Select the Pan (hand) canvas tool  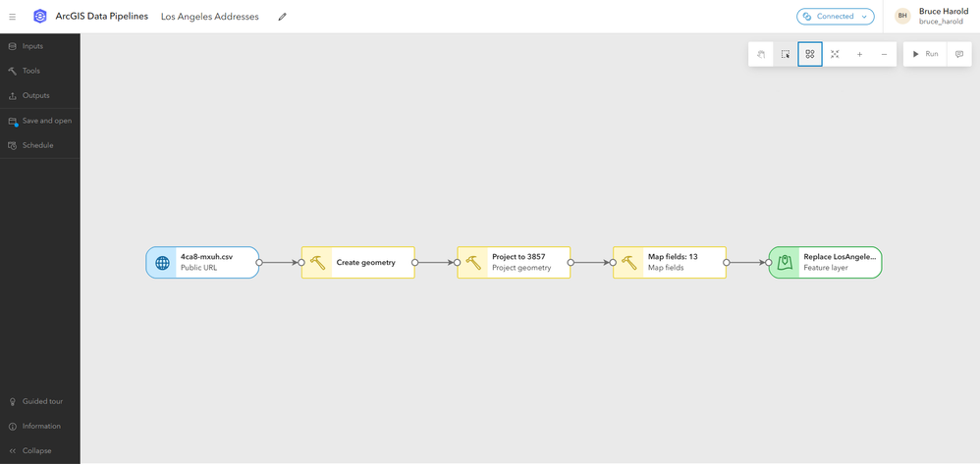click(x=761, y=54)
